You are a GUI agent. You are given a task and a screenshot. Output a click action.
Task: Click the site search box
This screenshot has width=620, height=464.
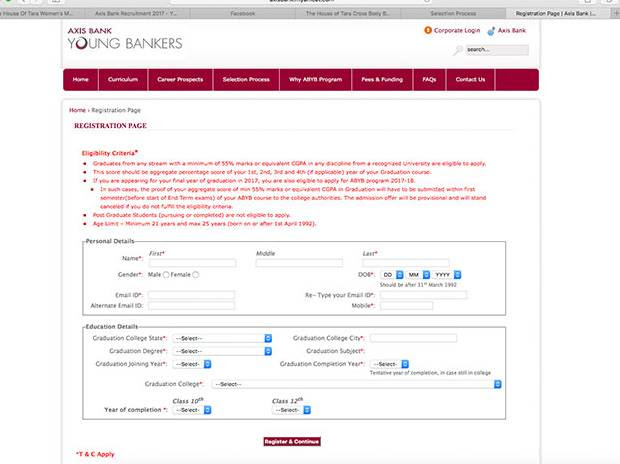click(497, 50)
